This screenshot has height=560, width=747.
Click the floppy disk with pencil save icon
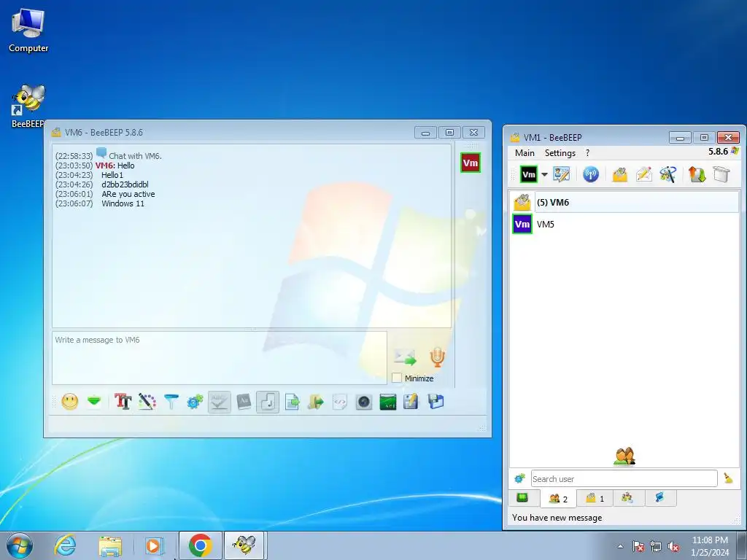coord(411,402)
